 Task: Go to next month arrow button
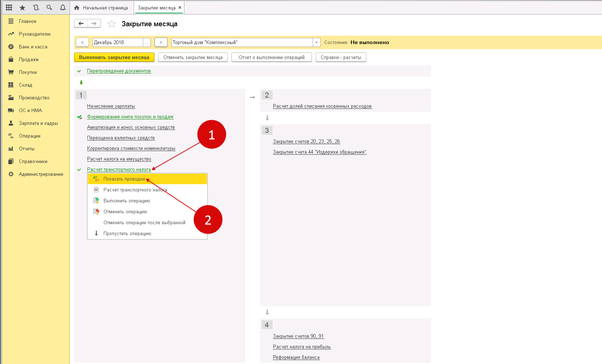pyautogui.click(x=161, y=43)
